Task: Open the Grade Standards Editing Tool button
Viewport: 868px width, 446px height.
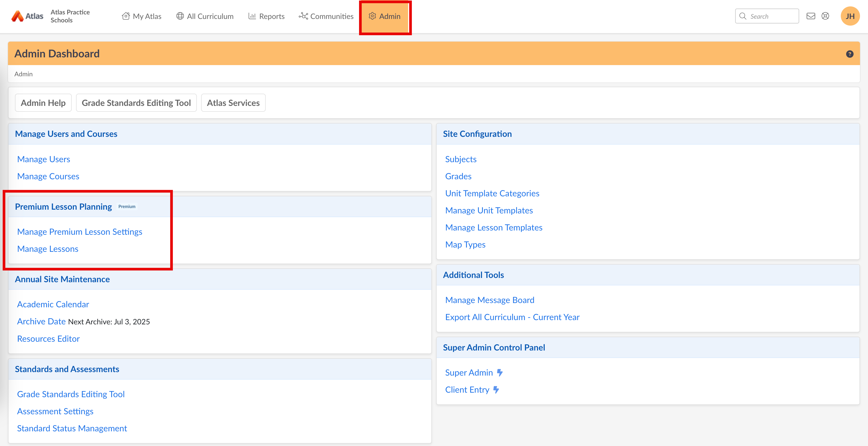Action: 136,103
